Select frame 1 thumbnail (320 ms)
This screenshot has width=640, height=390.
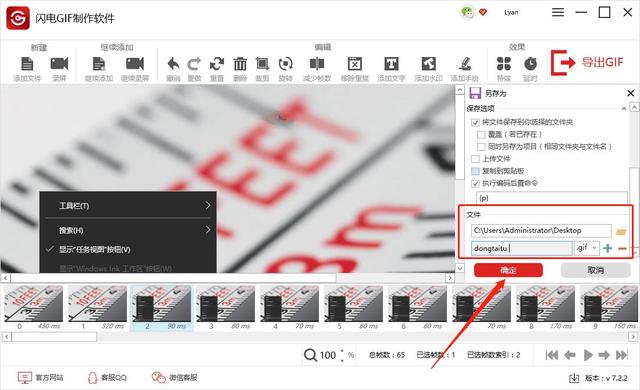coord(98,308)
